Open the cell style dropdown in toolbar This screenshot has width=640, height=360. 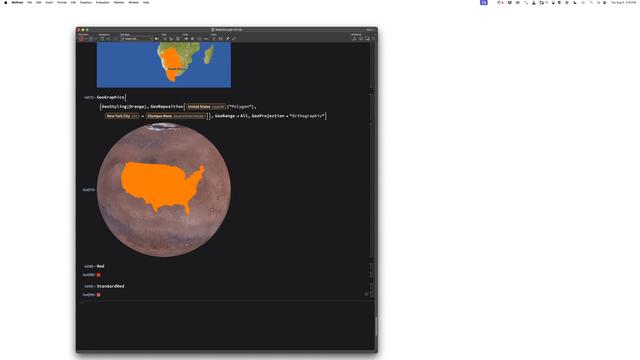pos(137,39)
